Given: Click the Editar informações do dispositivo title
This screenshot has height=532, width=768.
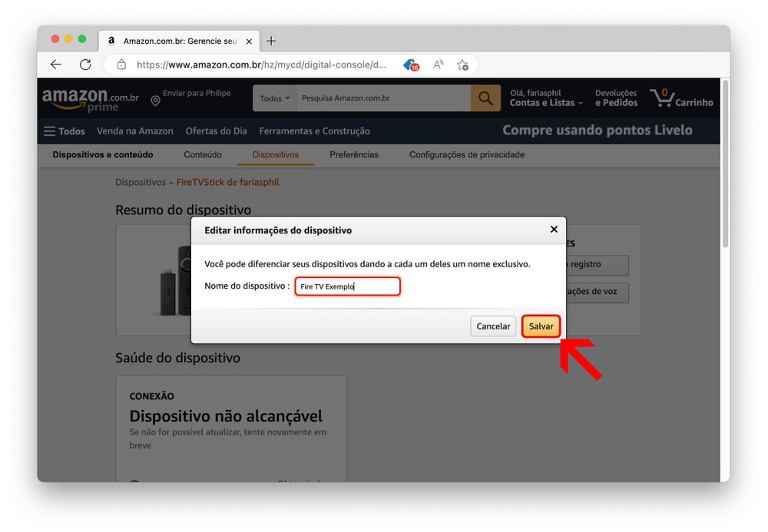Looking at the screenshot, I should pyautogui.click(x=278, y=230).
